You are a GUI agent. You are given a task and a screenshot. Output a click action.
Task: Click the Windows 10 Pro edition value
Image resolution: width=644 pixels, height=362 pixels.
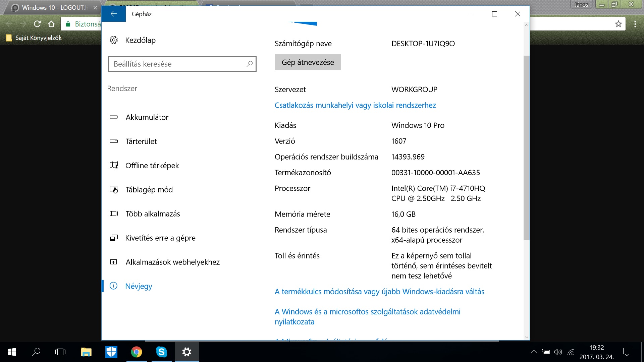[x=418, y=125]
